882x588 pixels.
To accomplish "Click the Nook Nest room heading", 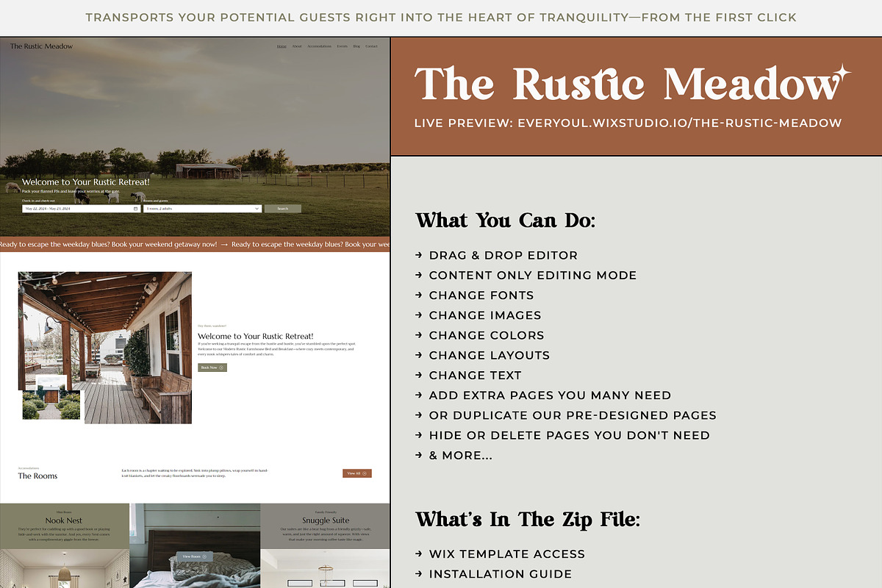I will click(x=64, y=520).
